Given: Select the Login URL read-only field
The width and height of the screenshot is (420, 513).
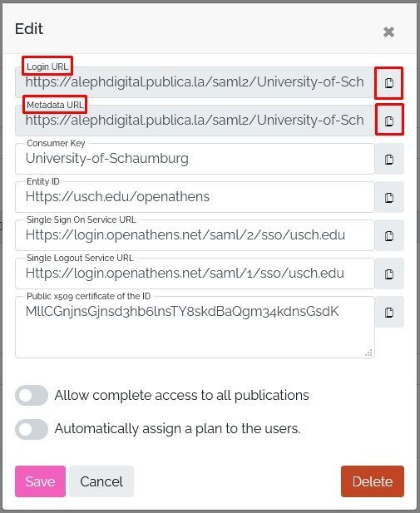Looking at the screenshot, I should tap(195, 82).
